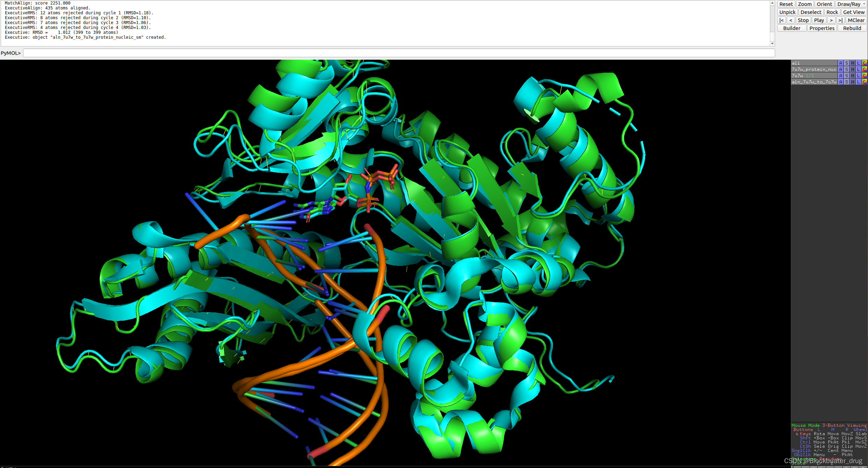Open Hide menu for 'all' object
This screenshot has height=468, width=868.
tap(853, 63)
